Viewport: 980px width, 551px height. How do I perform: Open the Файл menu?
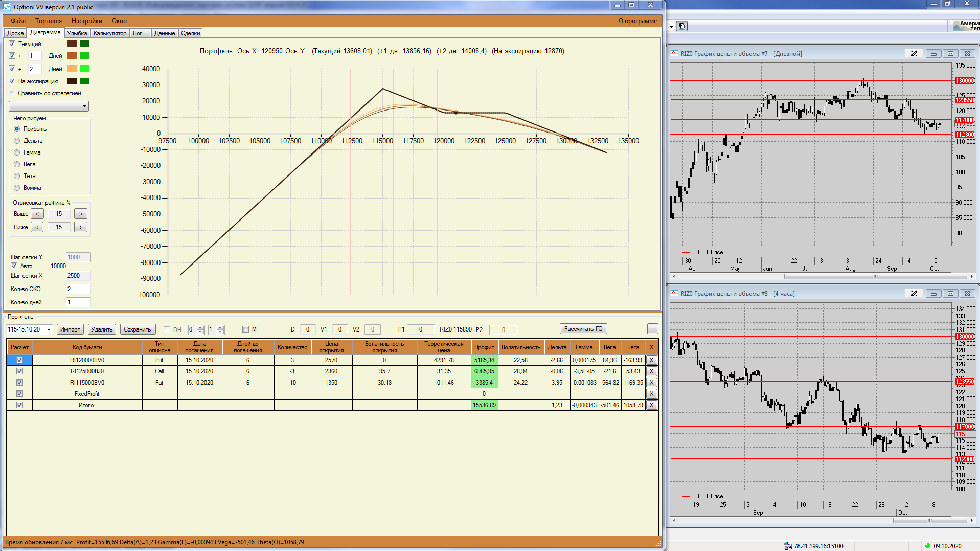(18, 21)
